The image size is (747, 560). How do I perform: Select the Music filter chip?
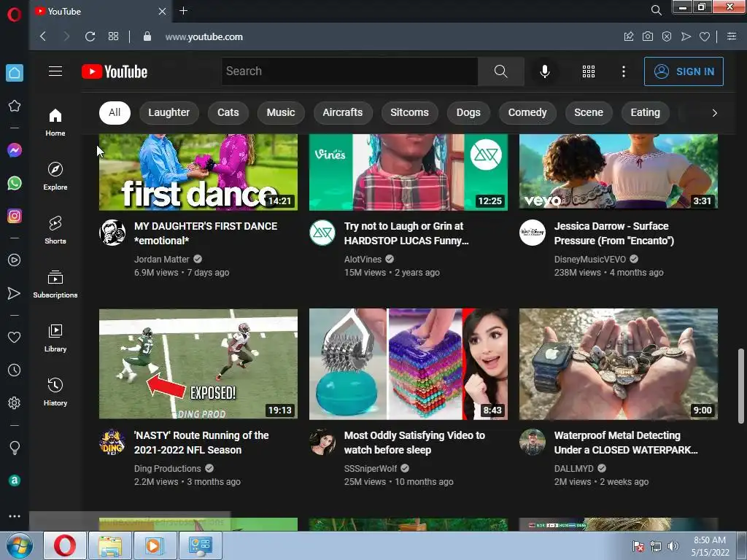pyautogui.click(x=281, y=113)
